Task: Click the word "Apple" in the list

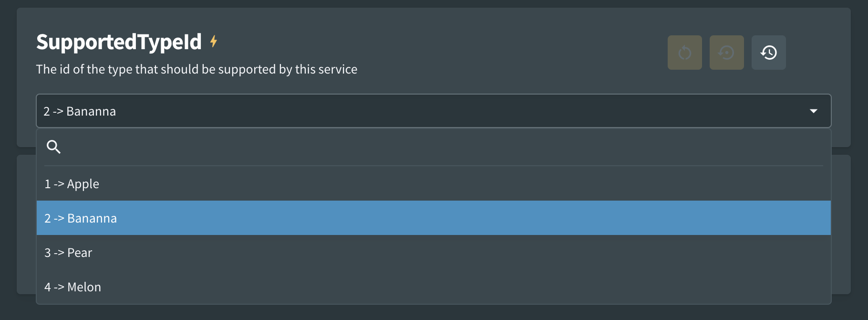Action: pyautogui.click(x=83, y=184)
